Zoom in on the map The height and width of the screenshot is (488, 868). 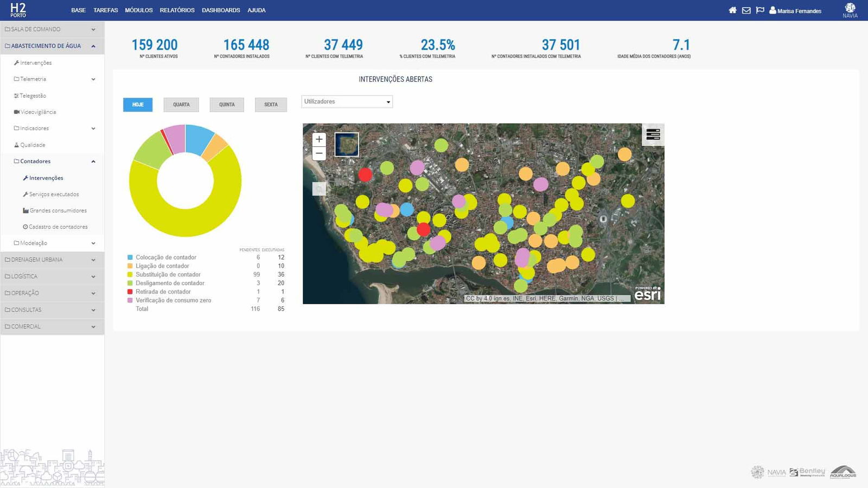319,139
